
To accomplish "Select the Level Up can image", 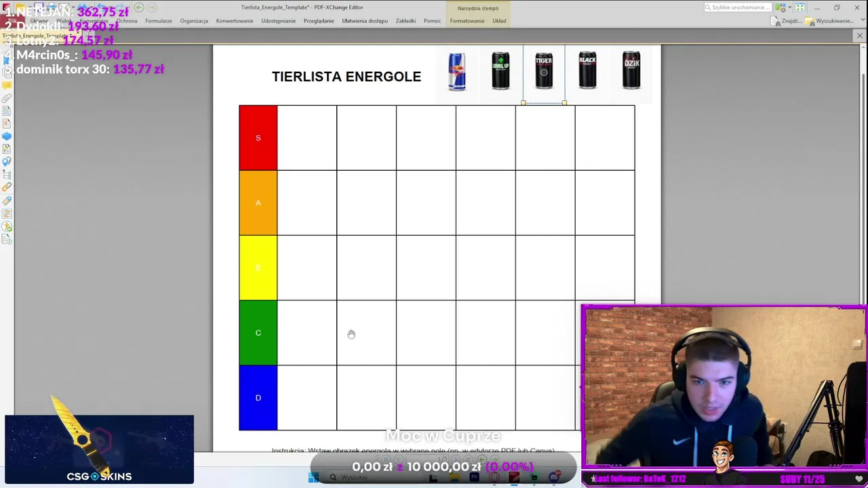I will point(500,70).
